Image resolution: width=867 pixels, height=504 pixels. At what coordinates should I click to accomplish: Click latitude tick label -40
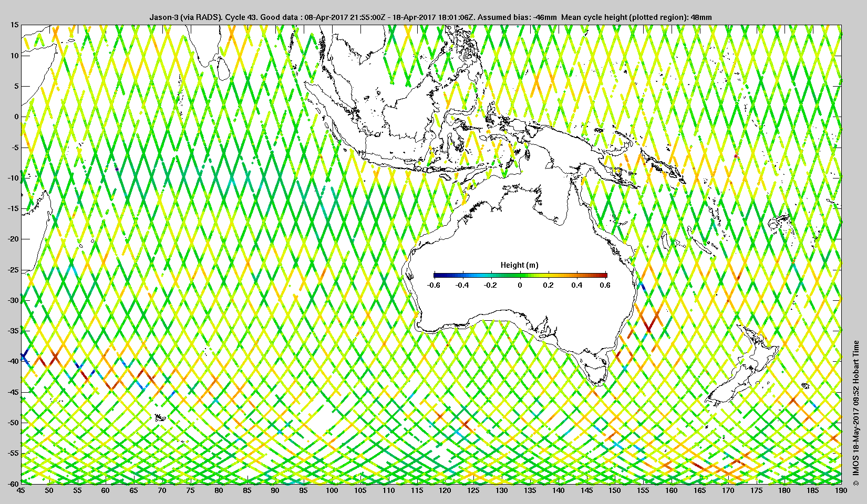(x=13, y=361)
